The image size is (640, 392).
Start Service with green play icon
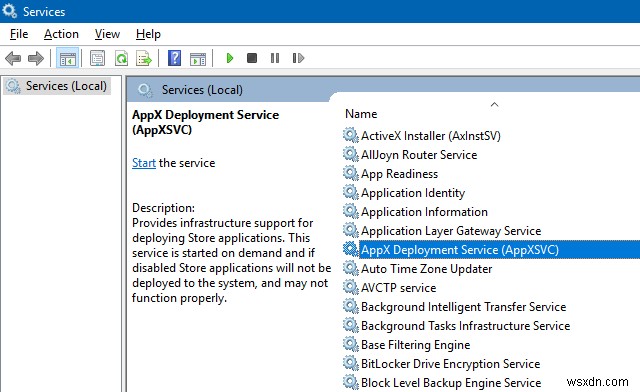coord(230,58)
